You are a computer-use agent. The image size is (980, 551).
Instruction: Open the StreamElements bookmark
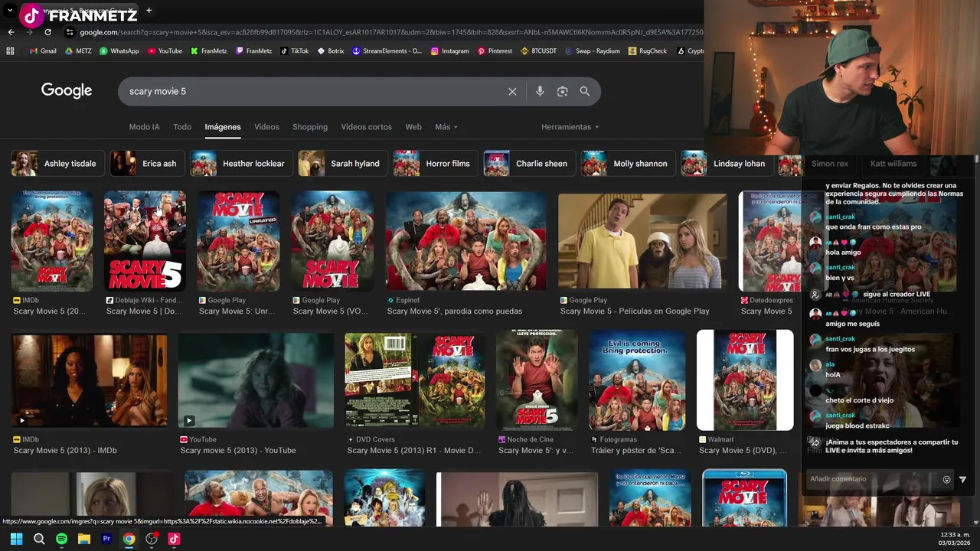click(387, 51)
